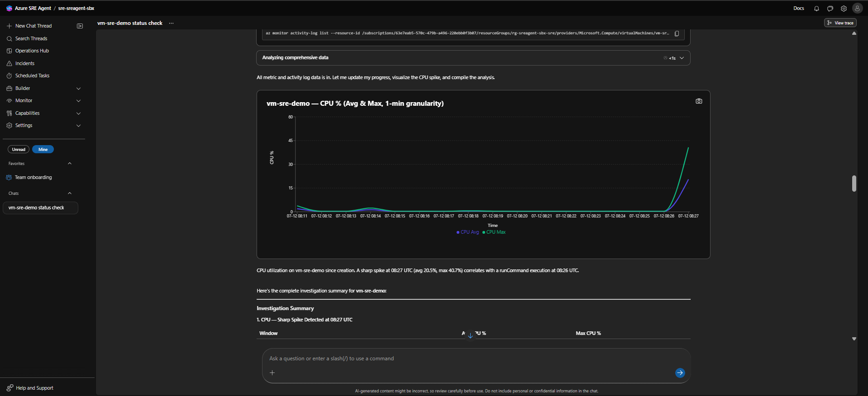Viewport: 868px width, 396px height.
Task: Expand the Settings menu chevron
Action: [78, 125]
